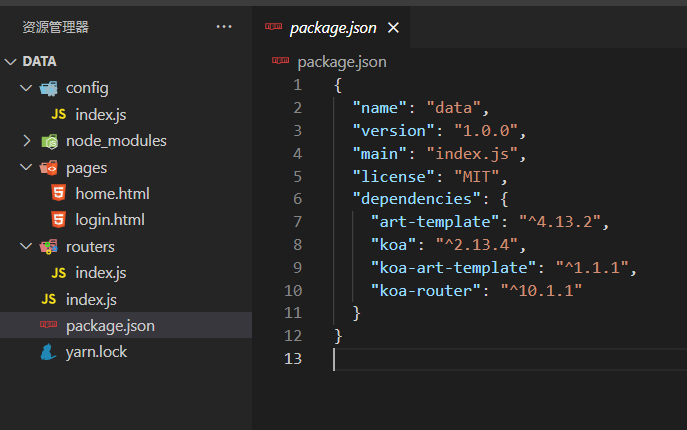Image resolution: width=687 pixels, height=430 pixels.
Task: Close the package.json editor tab
Action: coord(393,28)
